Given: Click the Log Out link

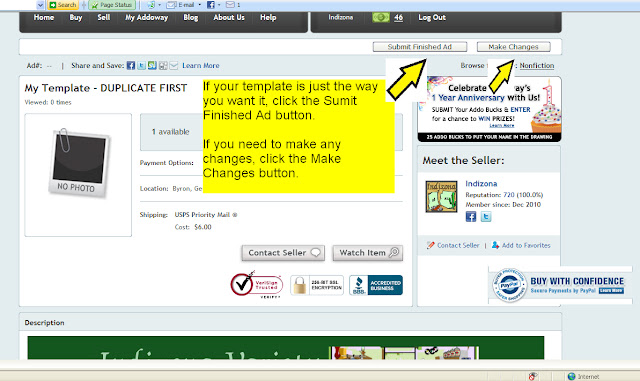Looking at the screenshot, I should tap(432, 18).
